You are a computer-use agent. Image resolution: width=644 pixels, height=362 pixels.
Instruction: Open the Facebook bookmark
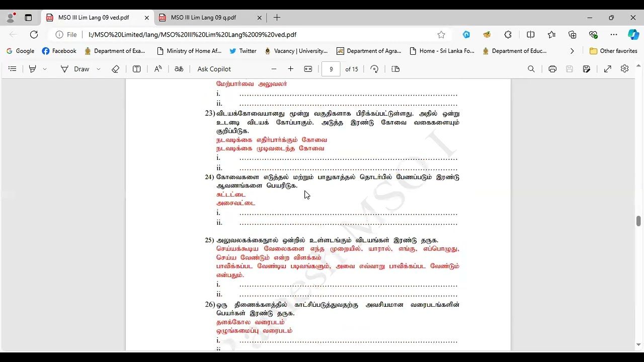[59, 51]
